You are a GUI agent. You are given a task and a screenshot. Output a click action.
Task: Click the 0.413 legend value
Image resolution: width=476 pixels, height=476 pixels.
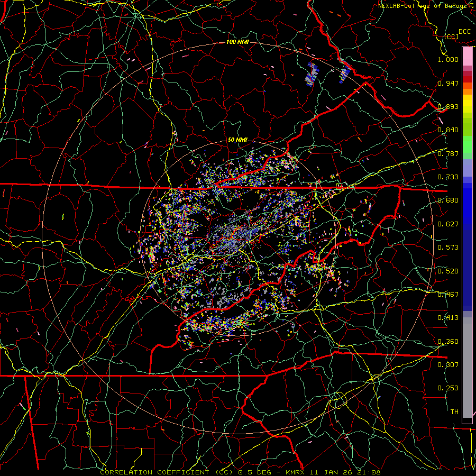click(x=448, y=318)
